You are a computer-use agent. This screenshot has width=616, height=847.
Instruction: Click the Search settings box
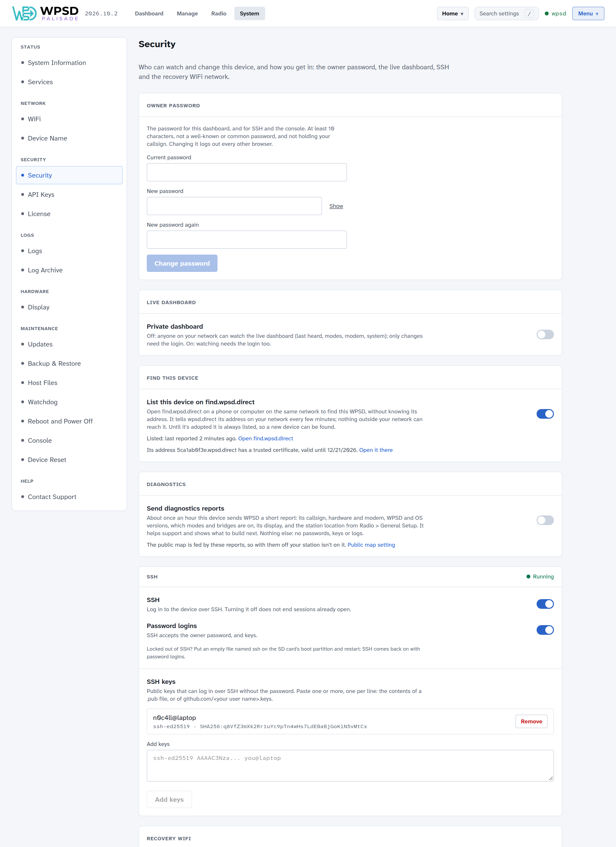pos(506,13)
